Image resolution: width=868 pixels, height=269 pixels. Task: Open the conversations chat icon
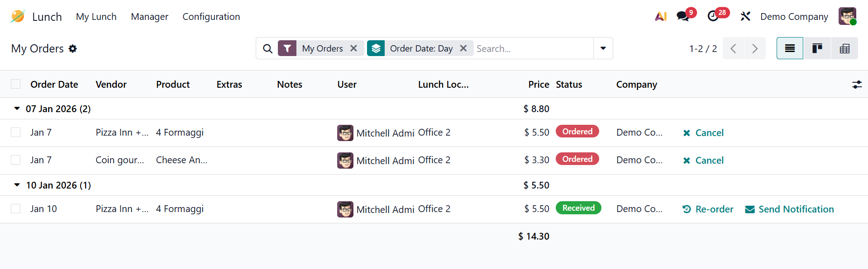tap(683, 16)
